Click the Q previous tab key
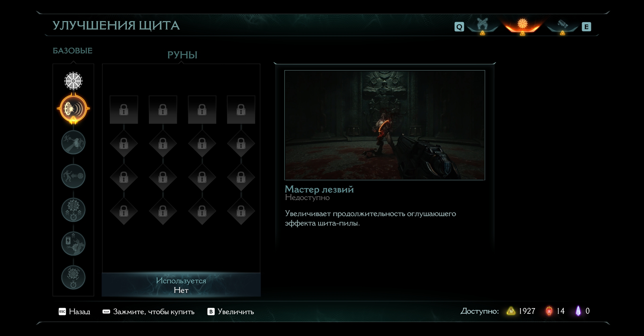The height and width of the screenshot is (336, 644). [459, 27]
